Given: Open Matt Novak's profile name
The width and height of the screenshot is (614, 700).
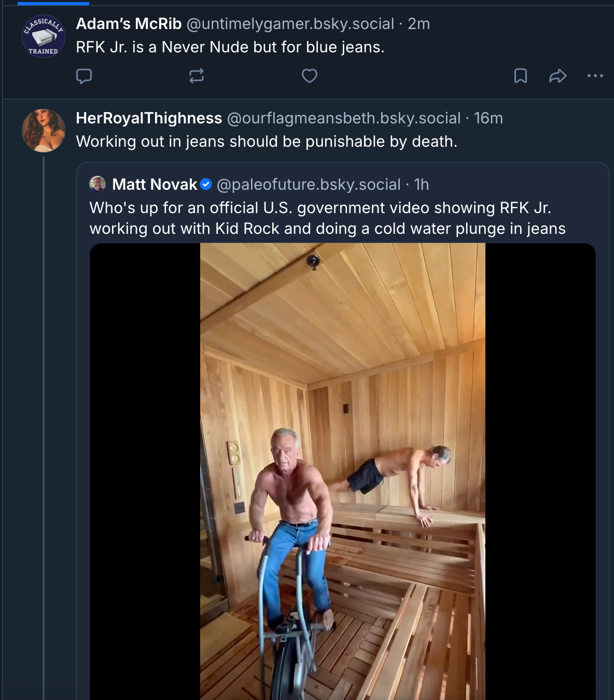Looking at the screenshot, I should (155, 185).
